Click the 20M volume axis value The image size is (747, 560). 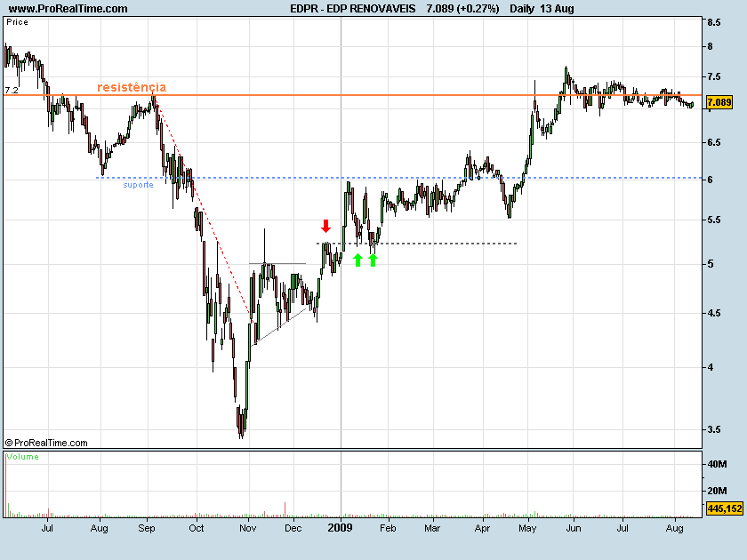pos(717,491)
